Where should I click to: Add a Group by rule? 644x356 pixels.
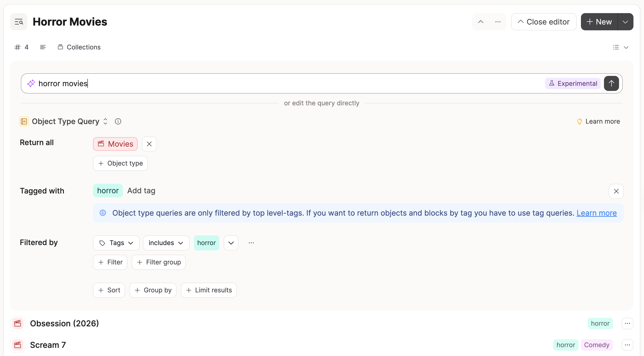point(153,290)
